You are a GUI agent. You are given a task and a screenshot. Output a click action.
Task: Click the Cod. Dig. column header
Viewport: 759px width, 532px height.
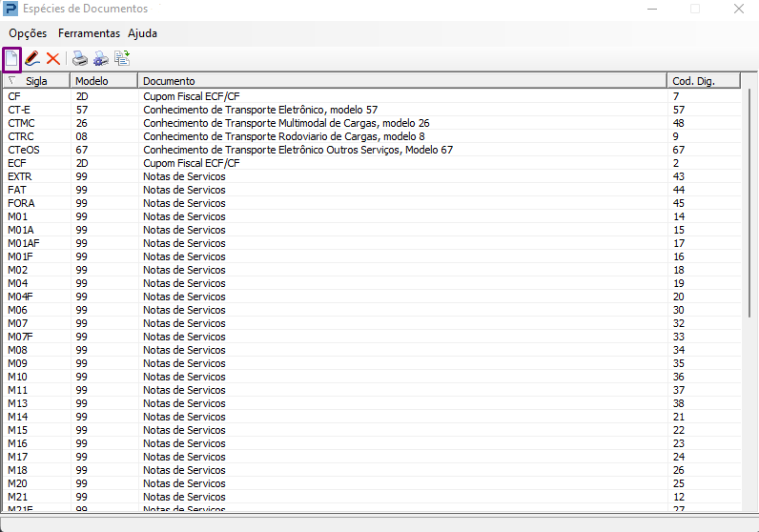704,81
